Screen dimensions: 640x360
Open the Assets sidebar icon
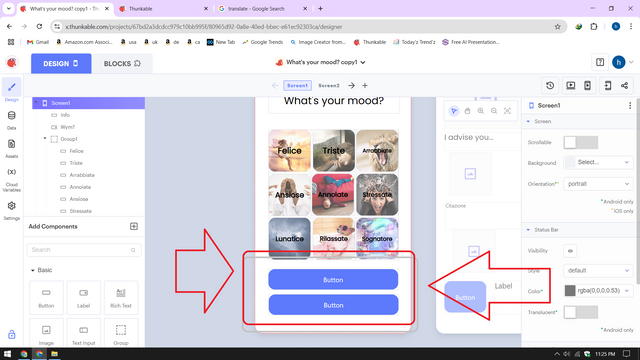point(11,144)
